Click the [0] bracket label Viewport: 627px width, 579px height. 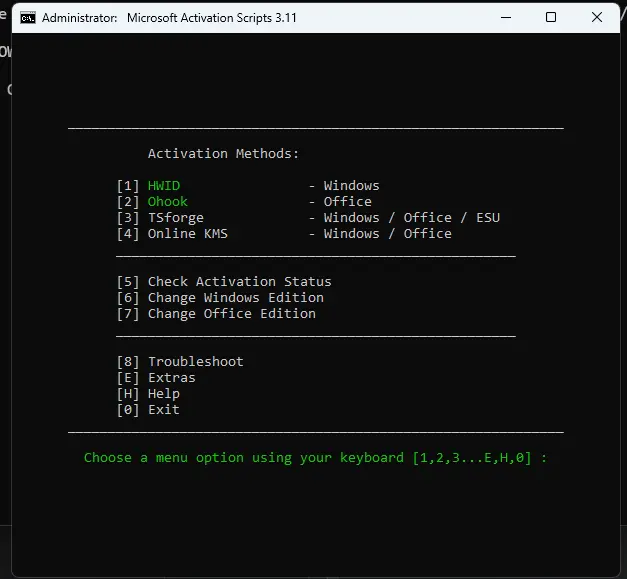(128, 409)
